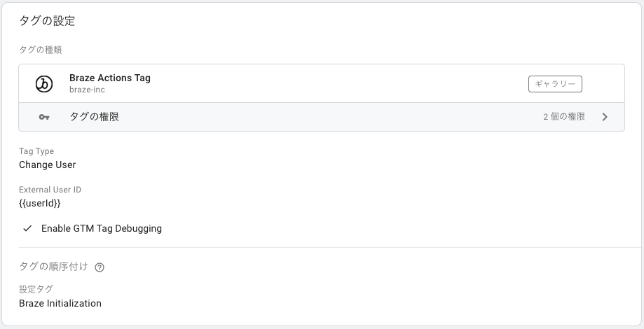Click the 2 個の権限 label
The image size is (644, 329).
click(x=564, y=117)
